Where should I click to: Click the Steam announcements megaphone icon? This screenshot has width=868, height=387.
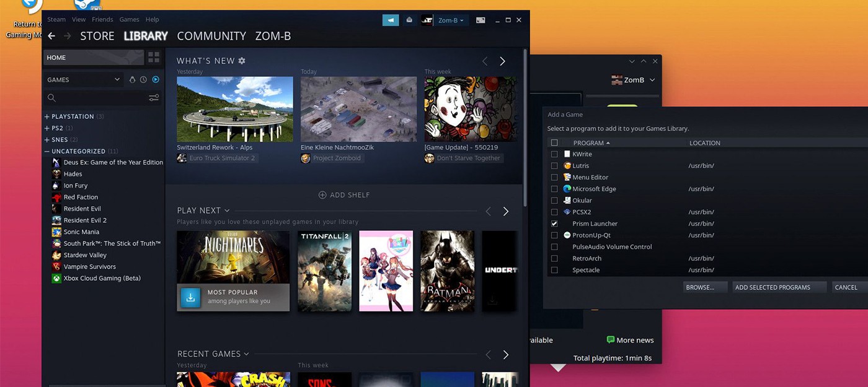tap(391, 20)
